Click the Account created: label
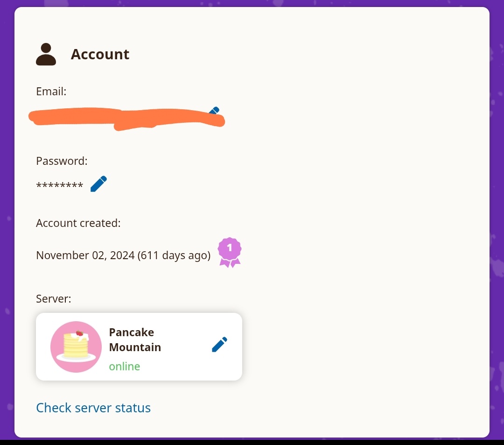 78,223
